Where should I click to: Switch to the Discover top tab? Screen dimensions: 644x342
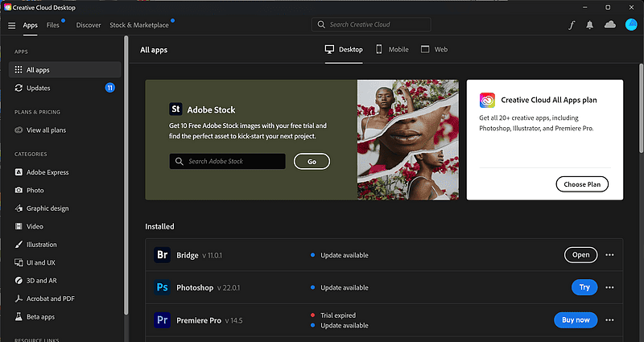89,25
